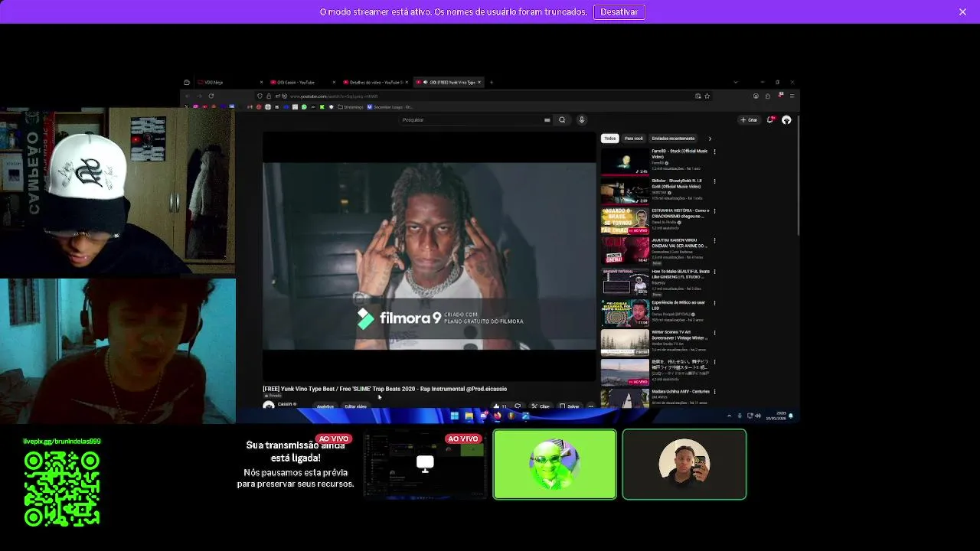
Task: Click the YouTube Pesquisar search field
Action: pyautogui.click(x=471, y=119)
